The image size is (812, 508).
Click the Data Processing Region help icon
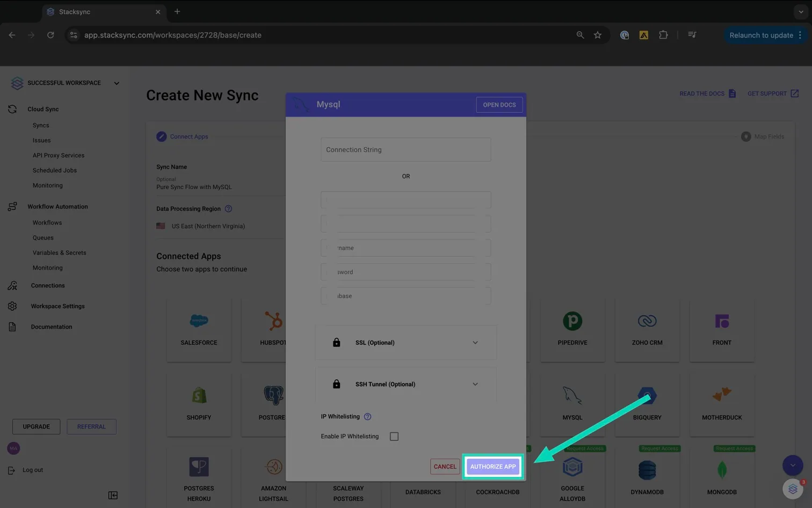coord(228,209)
